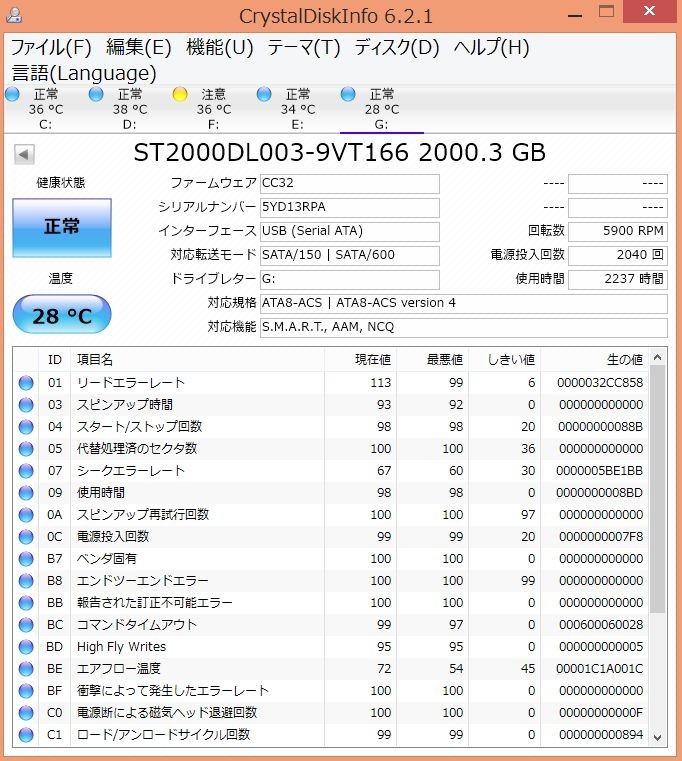This screenshot has width=682, height=761.
Task: Click the drive letter field G:
Action: coord(350,279)
